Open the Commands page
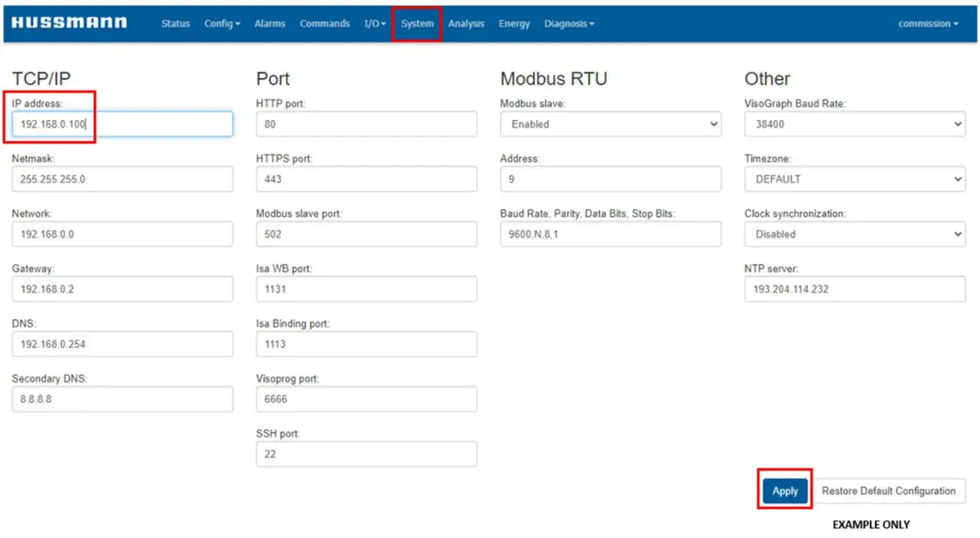Viewport: 980px width, 538px height. point(325,24)
